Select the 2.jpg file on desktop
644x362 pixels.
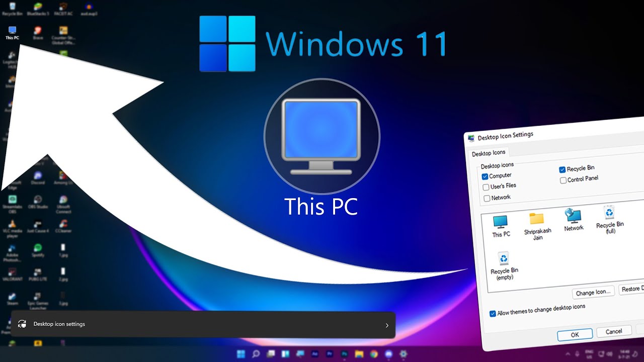63,275
